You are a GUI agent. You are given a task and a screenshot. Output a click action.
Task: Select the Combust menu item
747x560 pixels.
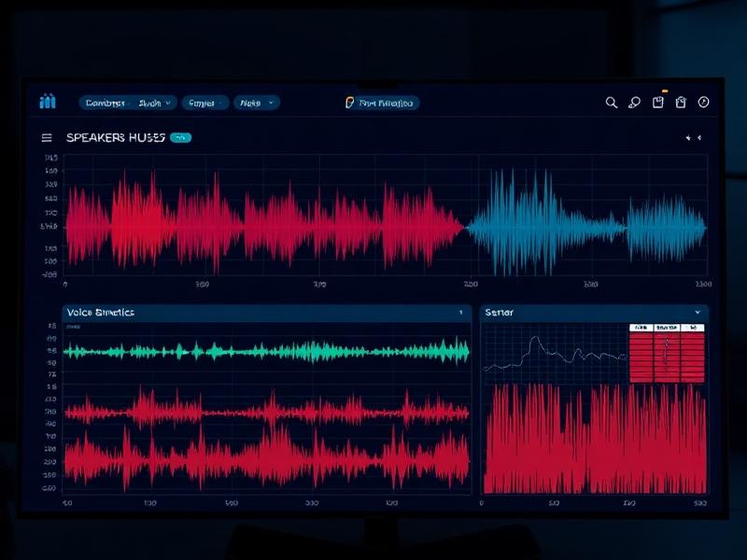click(x=107, y=103)
